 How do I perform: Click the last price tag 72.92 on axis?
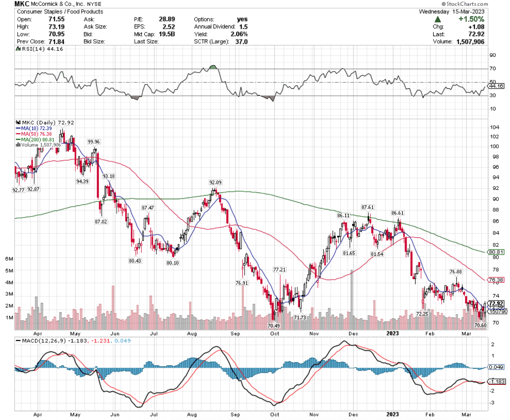(496, 304)
